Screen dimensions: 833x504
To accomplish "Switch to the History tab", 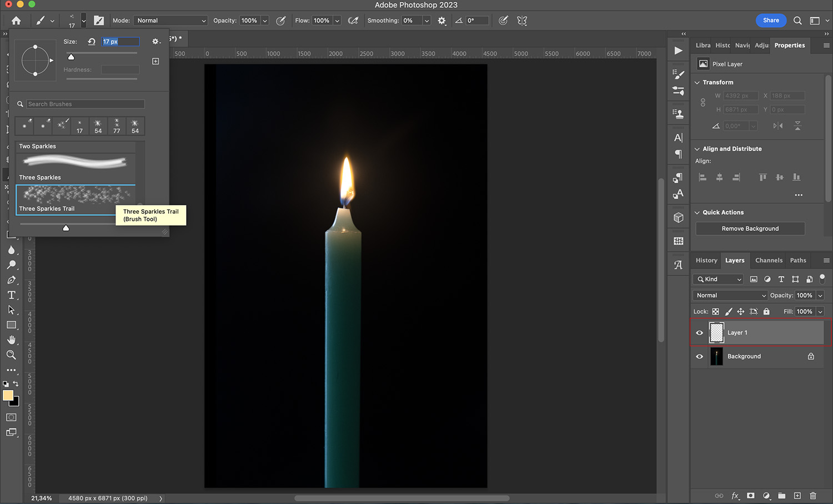I will click(706, 260).
